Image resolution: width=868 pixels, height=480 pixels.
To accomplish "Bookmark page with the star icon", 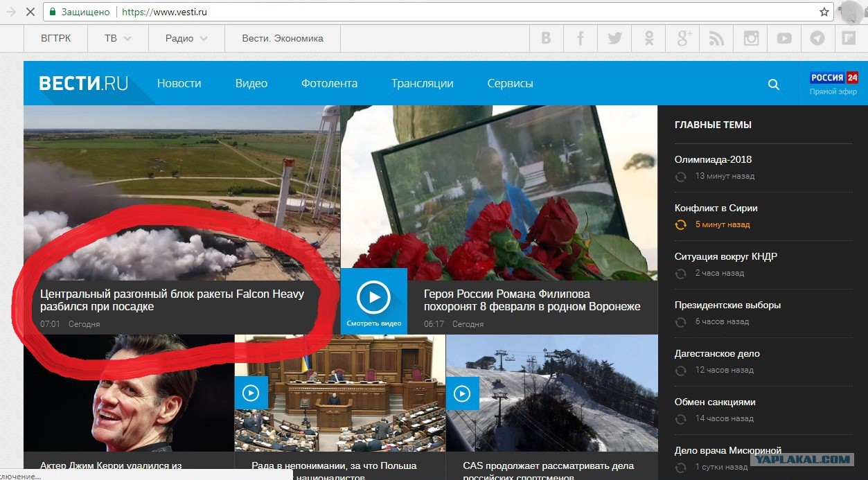I will tap(824, 12).
